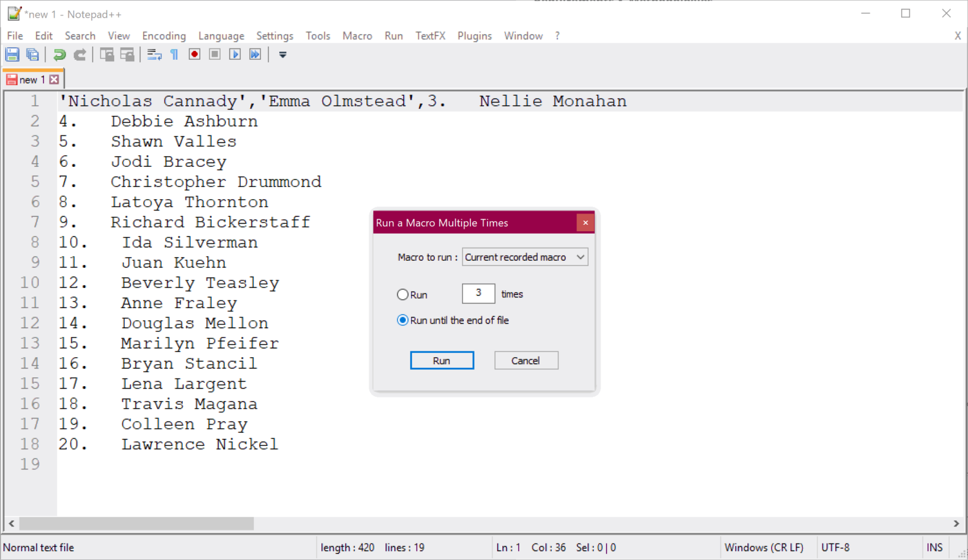The width and height of the screenshot is (968, 560).
Task: Select the 'Run until the end of file' option
Action: [x=403, y=320]
